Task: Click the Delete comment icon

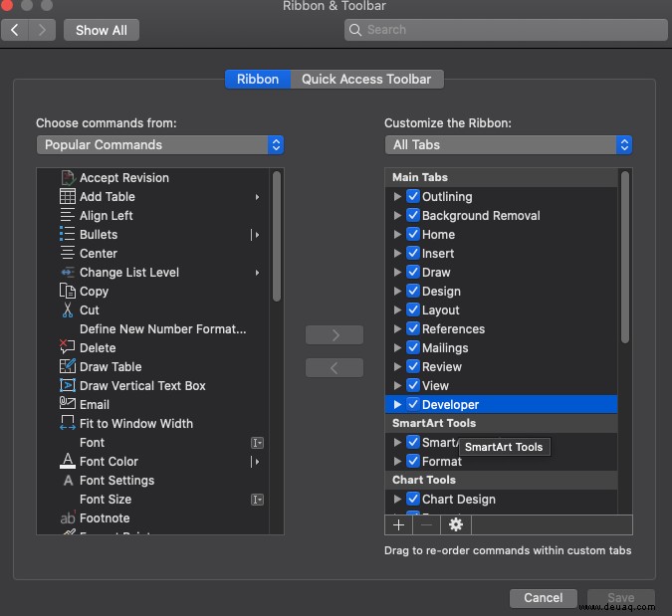Action: [x=68, y=347]
